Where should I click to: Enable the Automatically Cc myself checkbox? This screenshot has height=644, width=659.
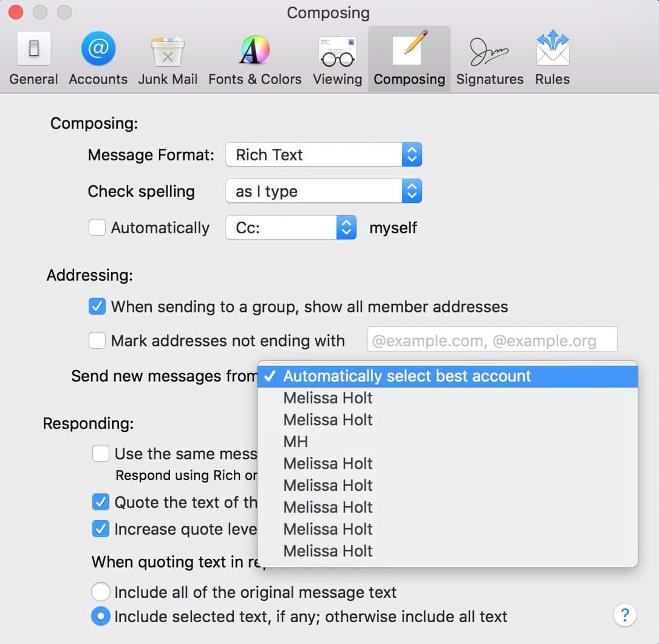point(97,228)
